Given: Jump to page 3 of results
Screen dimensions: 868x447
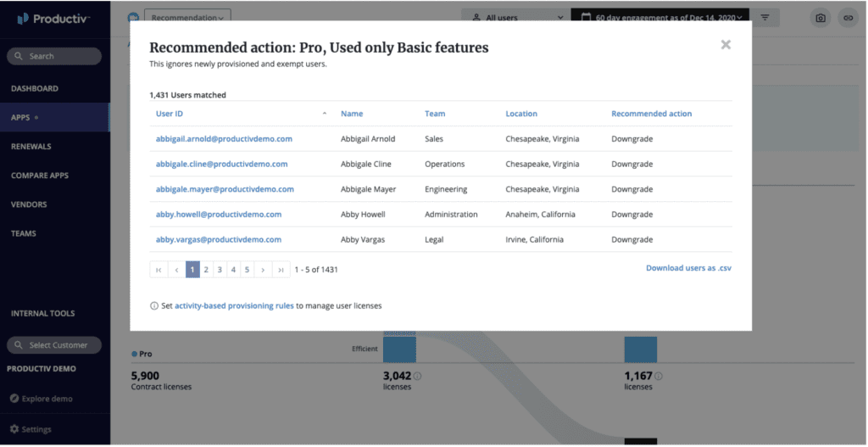Looking at the screenshot, I should pyautogui.click(x=220, y=270).
